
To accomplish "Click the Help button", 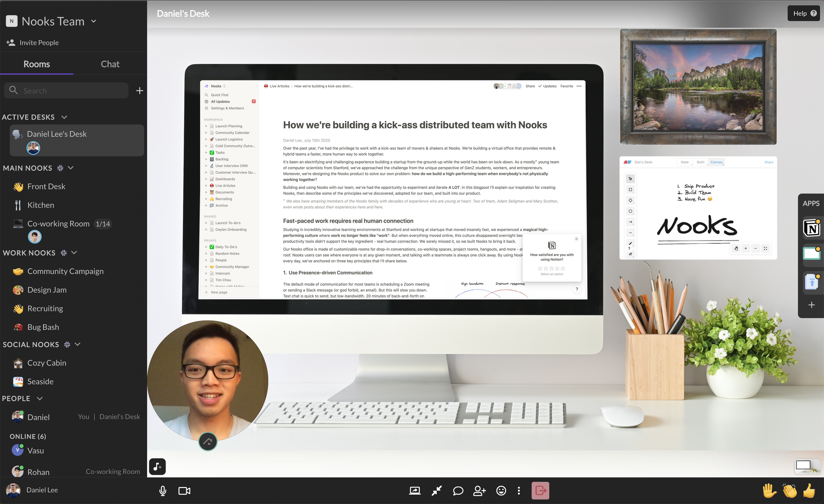I will [x=804, y=13].
